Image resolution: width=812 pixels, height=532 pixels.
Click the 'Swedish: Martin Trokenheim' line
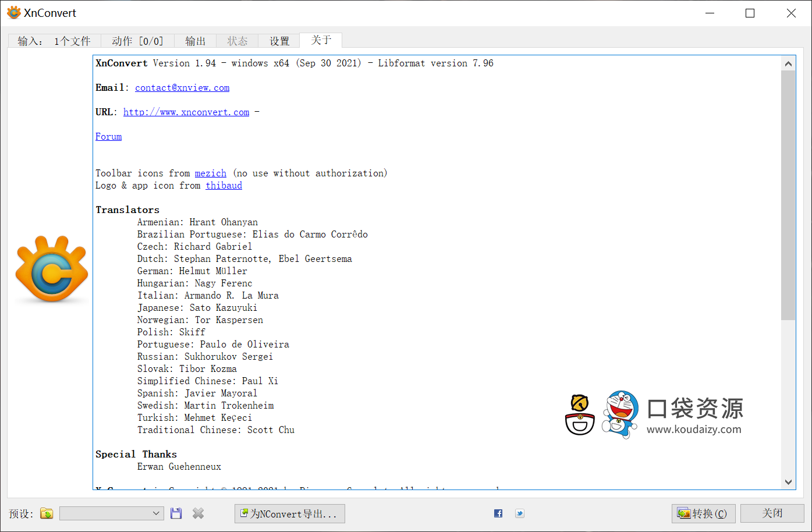(x=205, y=405)
